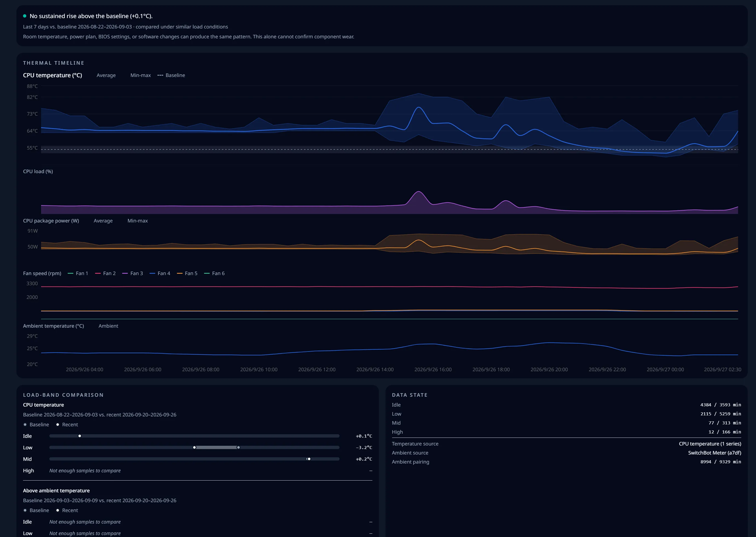Click the '77 / 313 min' Mid value
The height and width of the screenshot is (537, 756).
(x=725, y=423)
